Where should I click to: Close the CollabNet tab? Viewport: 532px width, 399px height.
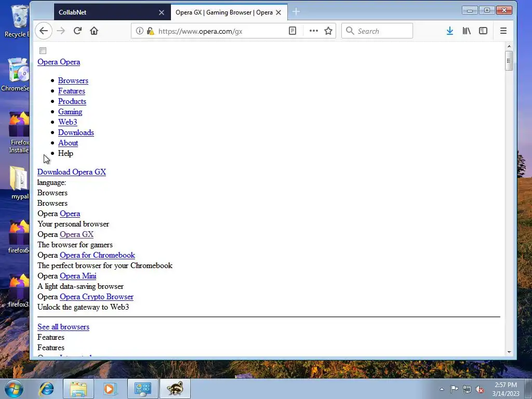(x=162, y=12)
